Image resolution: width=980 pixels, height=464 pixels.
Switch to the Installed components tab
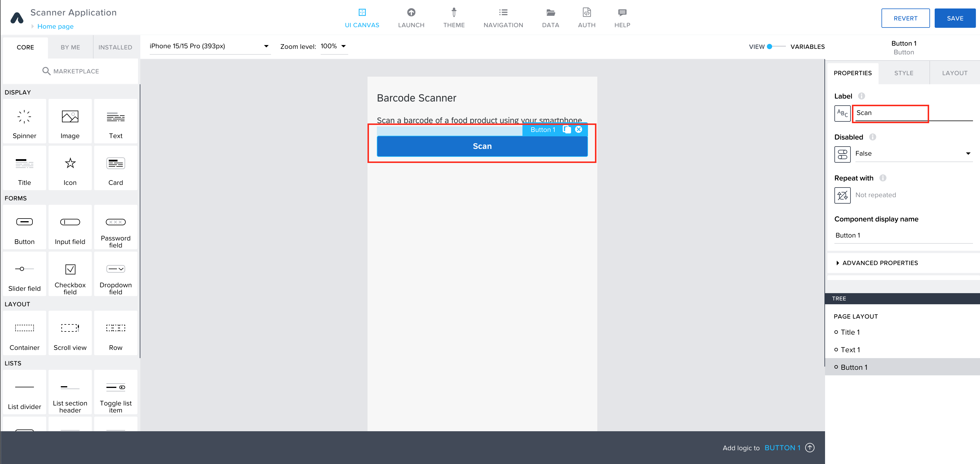115,47
